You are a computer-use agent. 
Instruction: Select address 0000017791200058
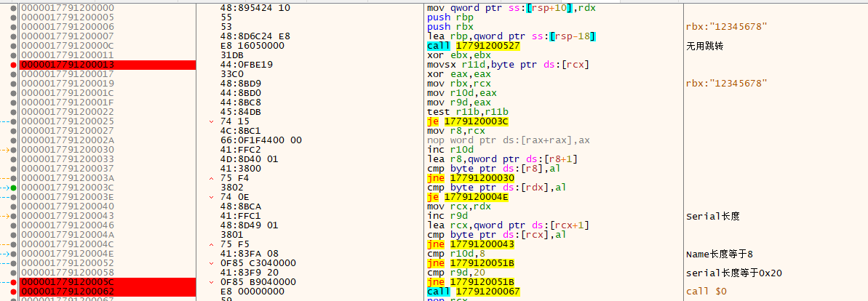point(68,272)
